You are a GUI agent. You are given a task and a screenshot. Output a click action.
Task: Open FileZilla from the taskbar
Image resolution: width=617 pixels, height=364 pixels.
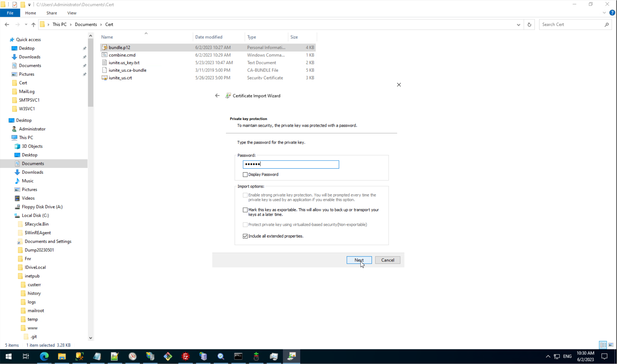[x=186, y=357]
